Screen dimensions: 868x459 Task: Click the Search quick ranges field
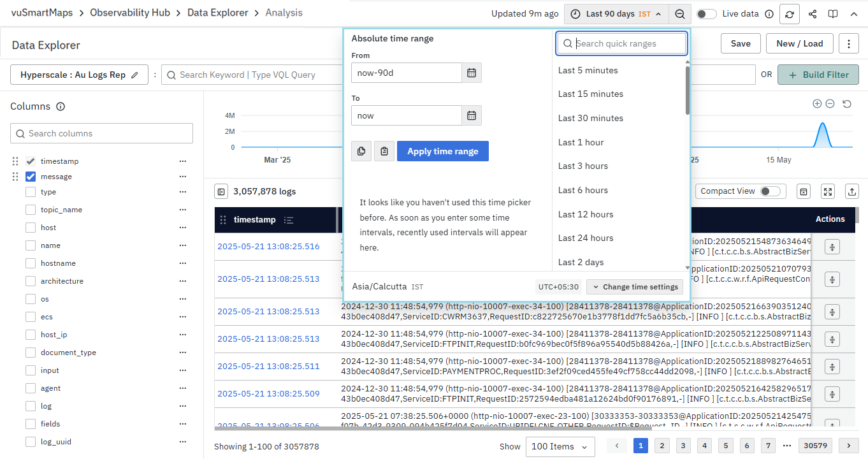tap(622, 43)
